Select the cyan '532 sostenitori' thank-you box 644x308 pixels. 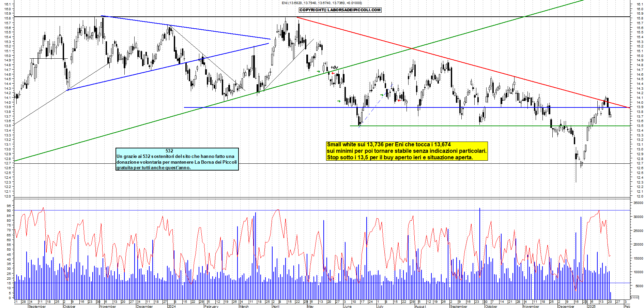(x=177, y=159)
